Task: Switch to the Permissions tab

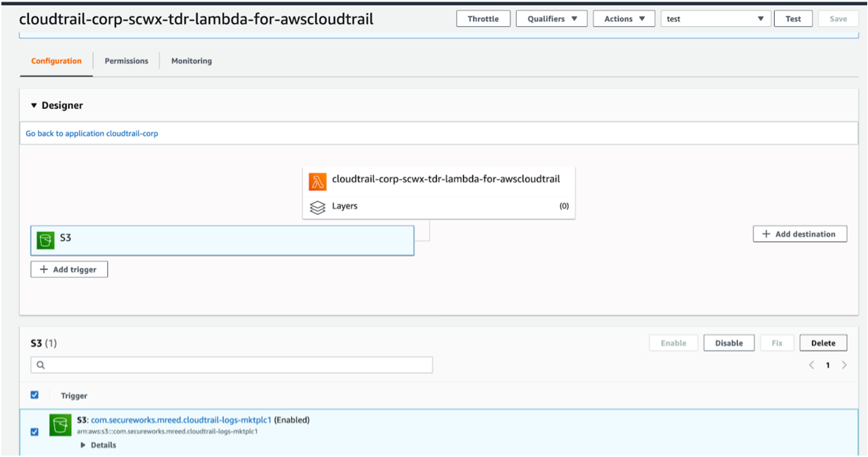Action: pyautogui.click(x=126, y=61)
